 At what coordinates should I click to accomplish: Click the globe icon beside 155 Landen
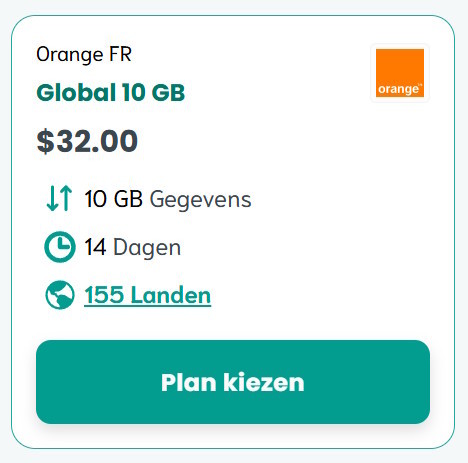click(x=60, y=295)
